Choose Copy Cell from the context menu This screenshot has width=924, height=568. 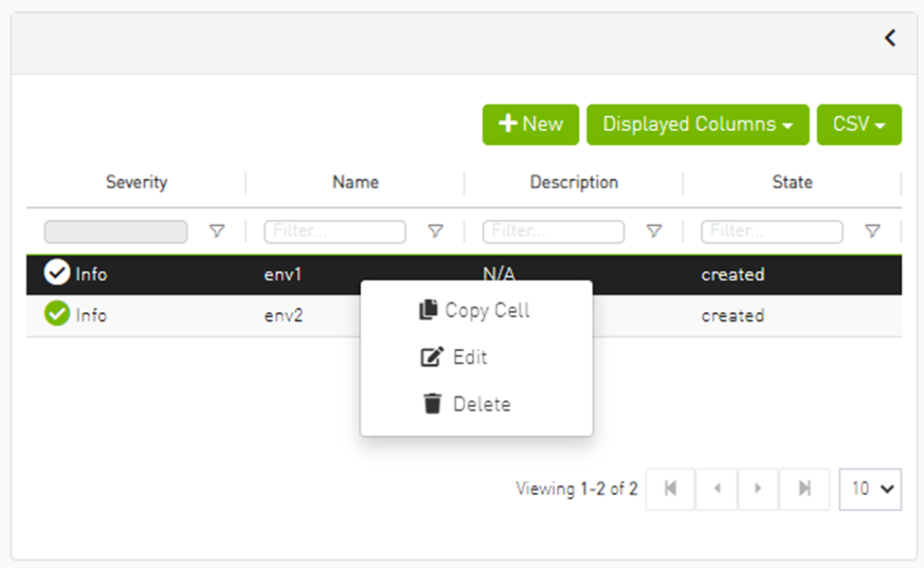(476, 310)
